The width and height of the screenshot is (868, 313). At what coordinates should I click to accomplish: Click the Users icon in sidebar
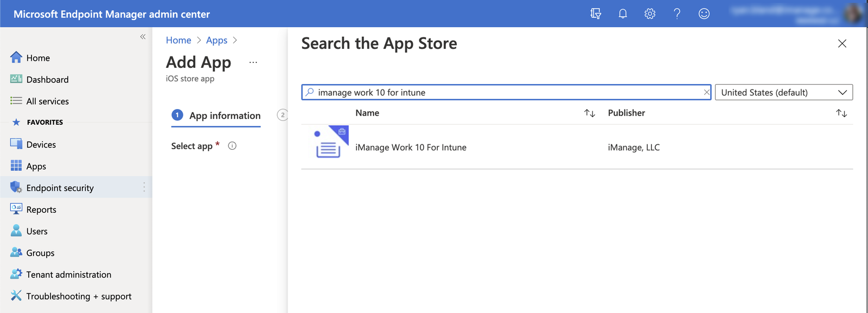pyautogui.click(x=16, y=231)
